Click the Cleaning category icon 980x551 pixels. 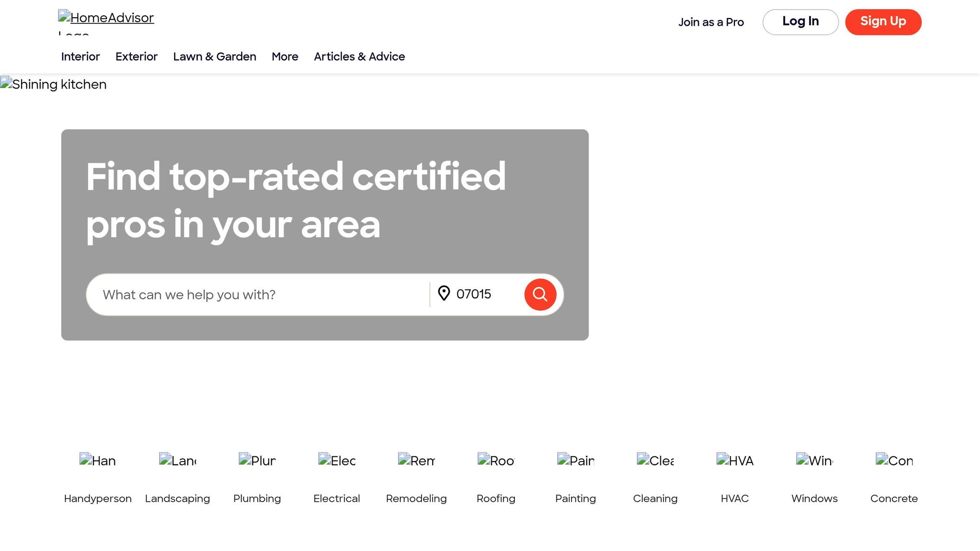click(655, 460)
